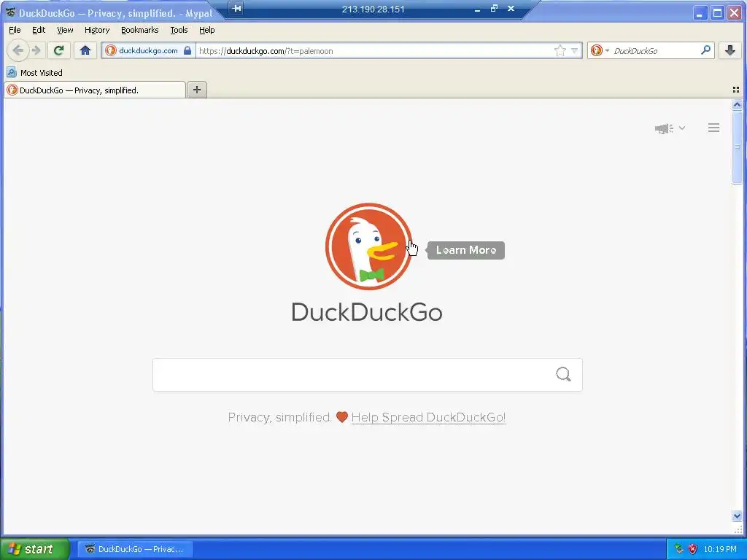Click the search magnifier in page search box
The image size is (747, 560).
tap(563, 375)
